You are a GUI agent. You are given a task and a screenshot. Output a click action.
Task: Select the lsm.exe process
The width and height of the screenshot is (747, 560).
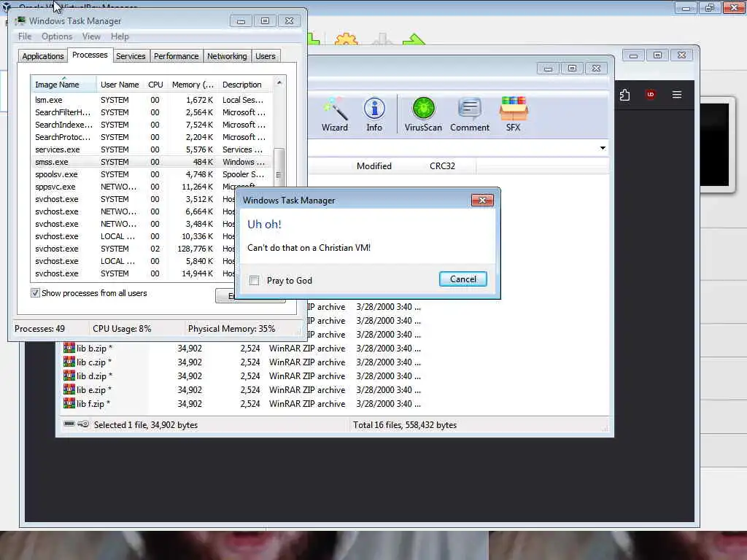pyautogui.click(x=152, y=100)
